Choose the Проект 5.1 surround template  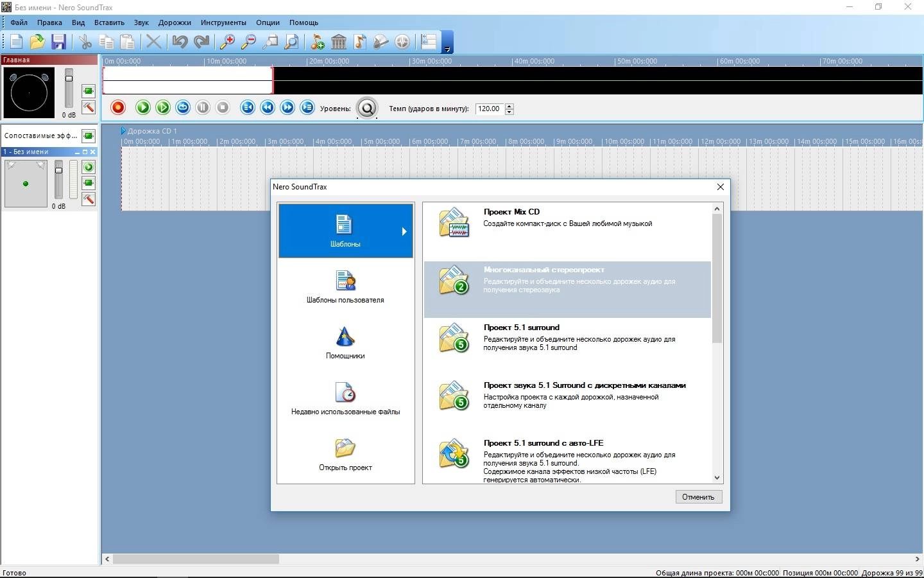click(x=567, y=347)
